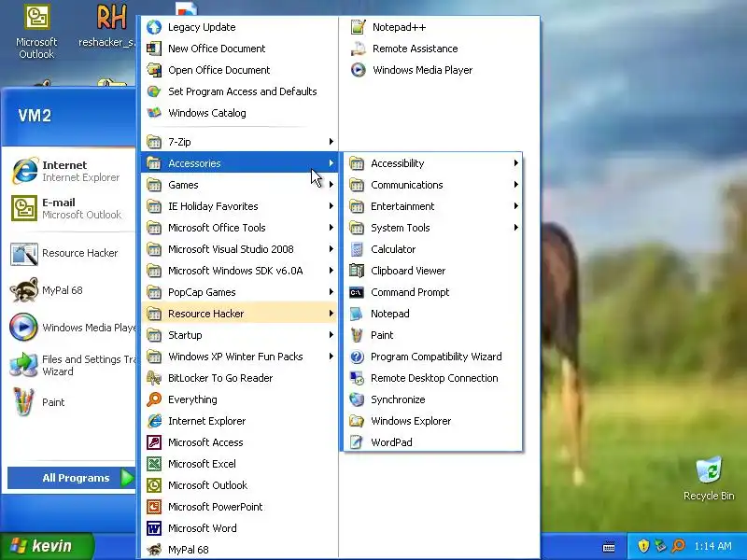Click the Notepad++ icon
747x560 pixels.
[358, 27]
